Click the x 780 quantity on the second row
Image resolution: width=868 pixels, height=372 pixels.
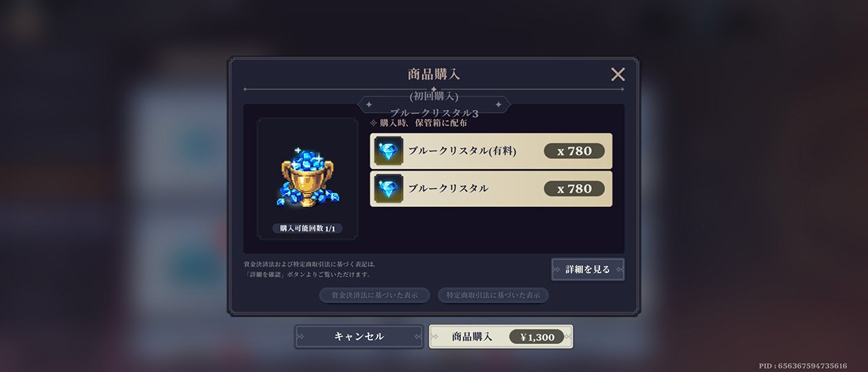574,189
